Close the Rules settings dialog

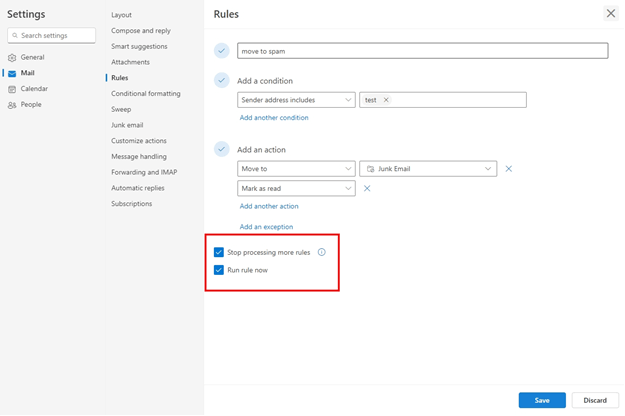611,14
